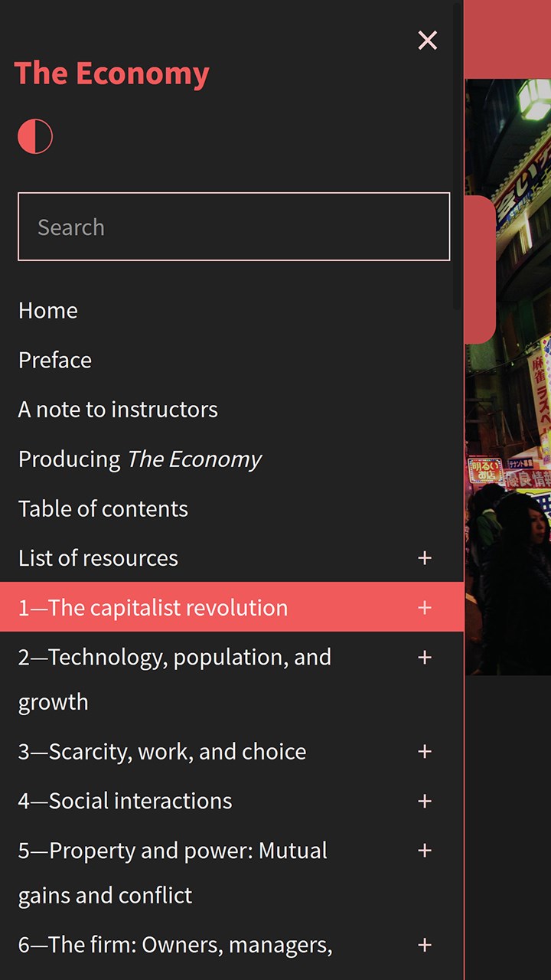Close the navigation menu with the X icon

[x=427, y=41]
